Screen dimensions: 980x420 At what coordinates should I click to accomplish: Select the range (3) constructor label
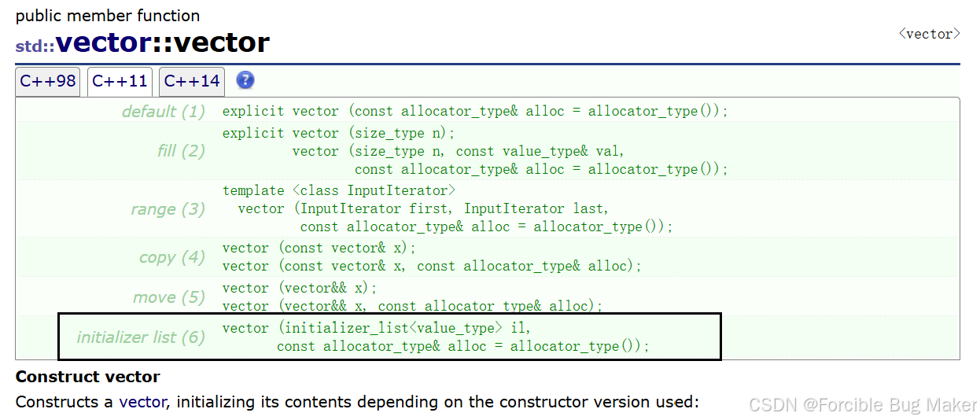[x=168, y=209]
